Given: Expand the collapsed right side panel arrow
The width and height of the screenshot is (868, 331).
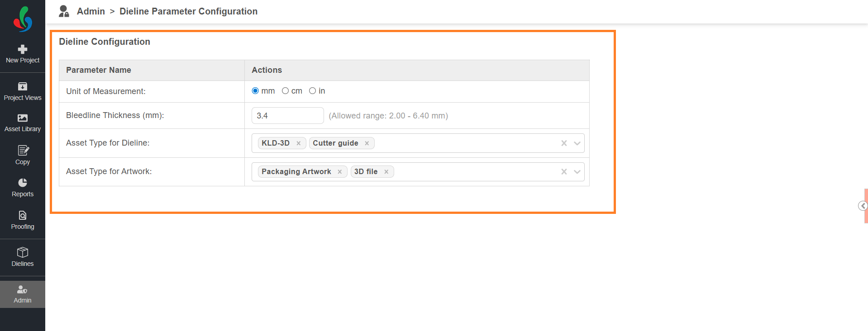Looking at the screenshot, I should 863,206.
